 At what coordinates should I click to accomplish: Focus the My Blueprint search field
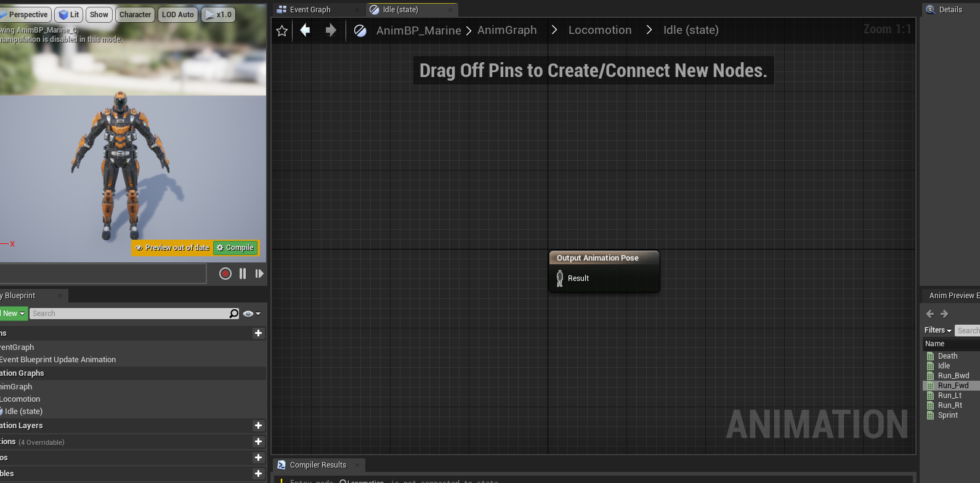click(x=129, y=314)
